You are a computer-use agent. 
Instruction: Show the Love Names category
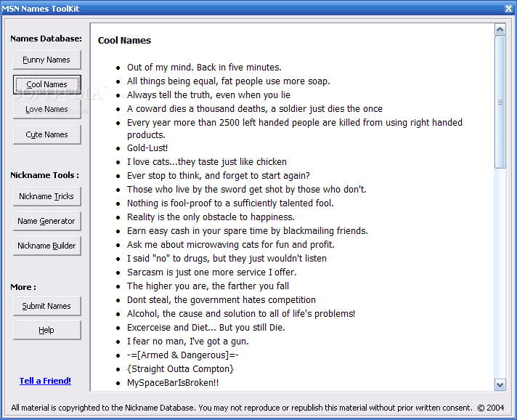point(46,109)
